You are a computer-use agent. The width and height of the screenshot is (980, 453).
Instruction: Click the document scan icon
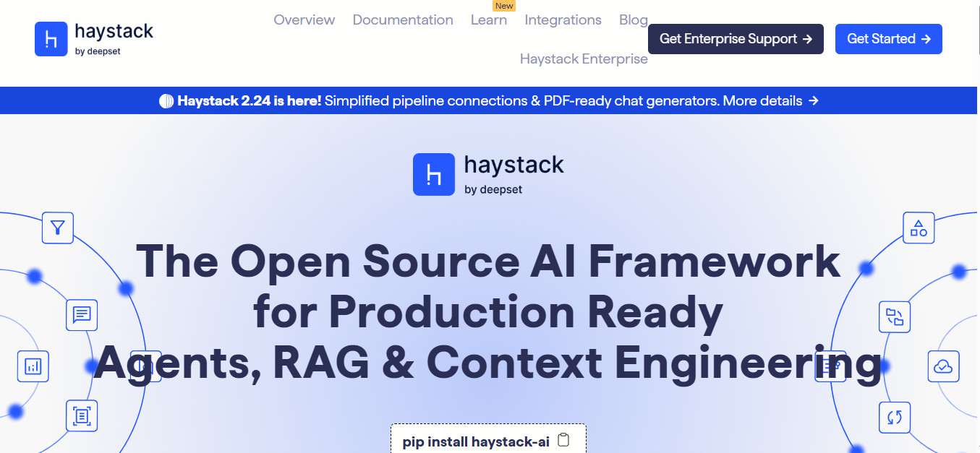click(82, 415)
